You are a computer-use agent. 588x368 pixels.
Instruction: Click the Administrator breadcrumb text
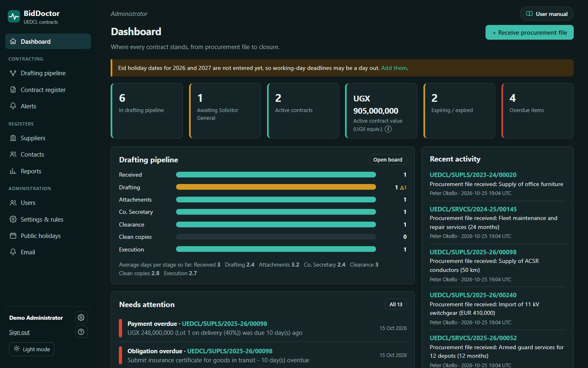[x=129, y=13]
